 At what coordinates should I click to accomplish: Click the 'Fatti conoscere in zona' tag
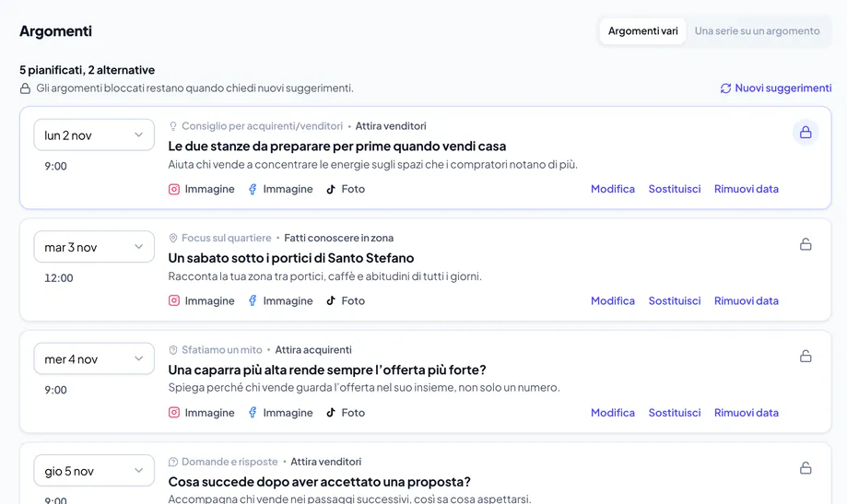point(338,239)
